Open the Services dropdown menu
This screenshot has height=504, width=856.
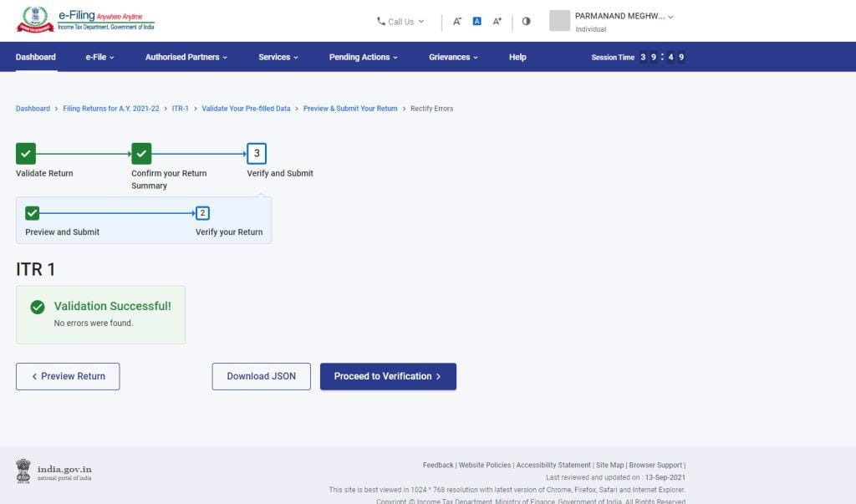point(276,57)
